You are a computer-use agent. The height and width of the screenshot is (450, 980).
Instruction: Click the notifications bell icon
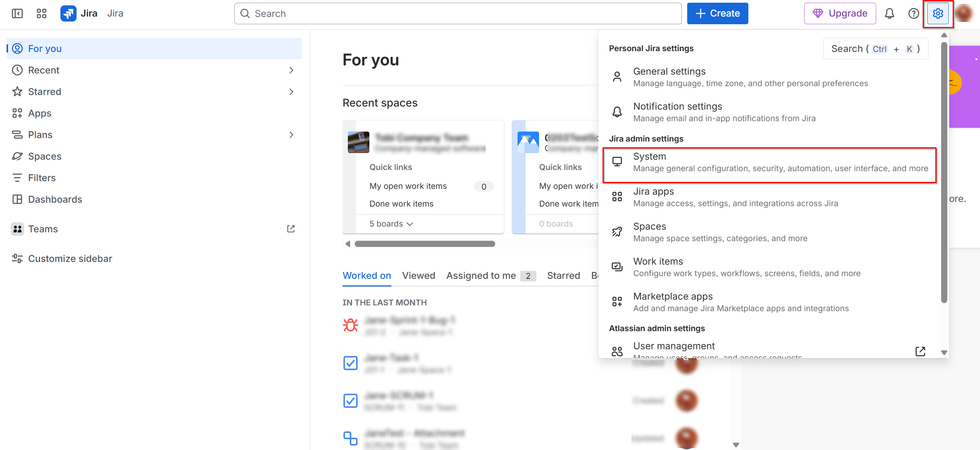889,13
